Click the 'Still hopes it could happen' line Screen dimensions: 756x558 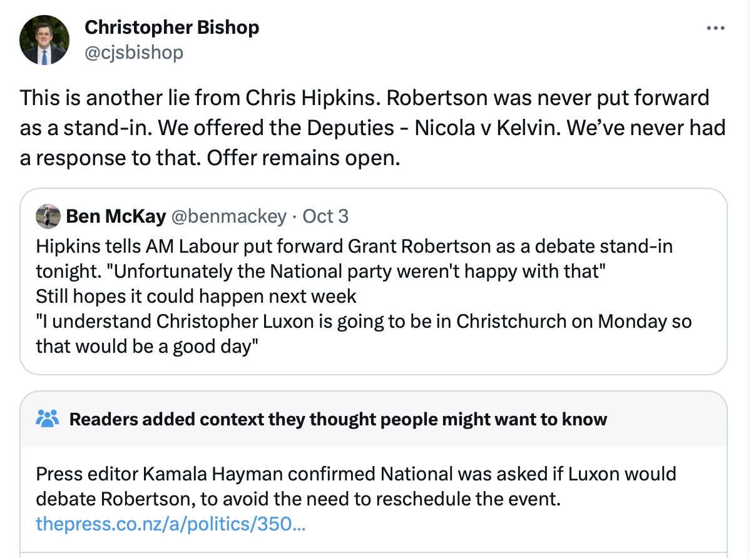click(196, 296)
